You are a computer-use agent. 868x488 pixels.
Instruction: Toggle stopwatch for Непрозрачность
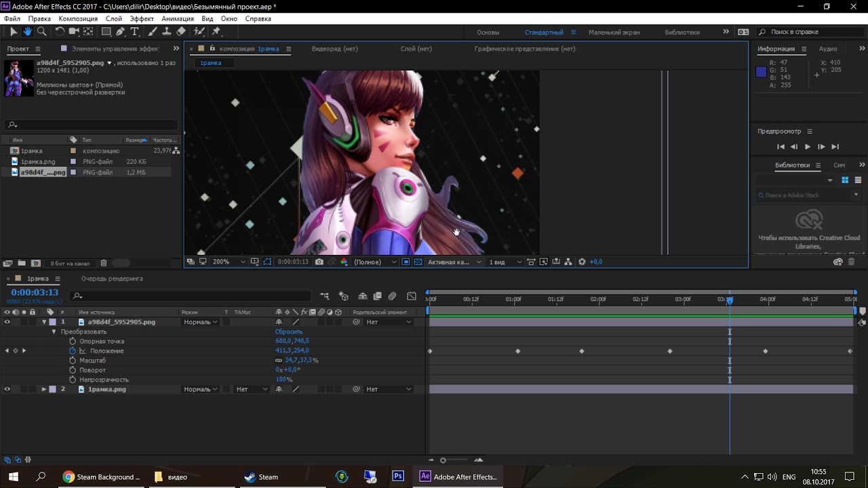click(73, 380)
